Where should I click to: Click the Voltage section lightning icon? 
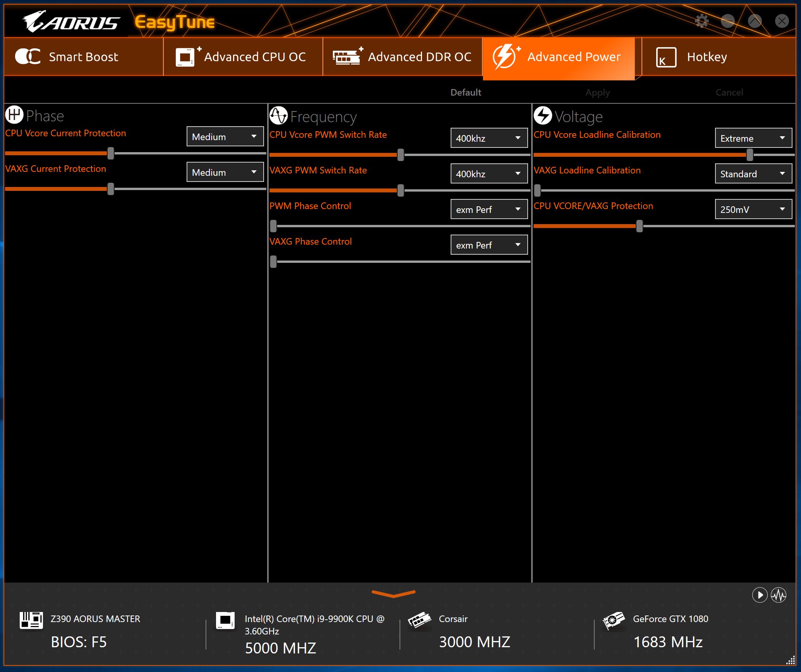543,115
